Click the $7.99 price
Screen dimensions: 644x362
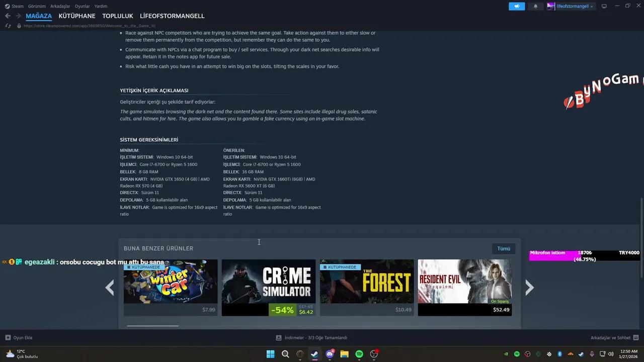coord(209,310)
